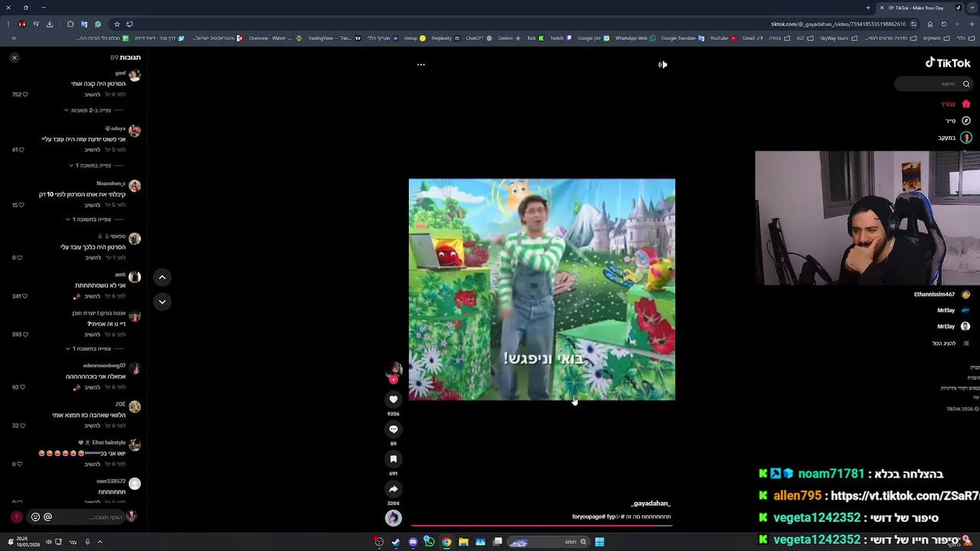Open Google Translate bookmark

click(682, 38)
